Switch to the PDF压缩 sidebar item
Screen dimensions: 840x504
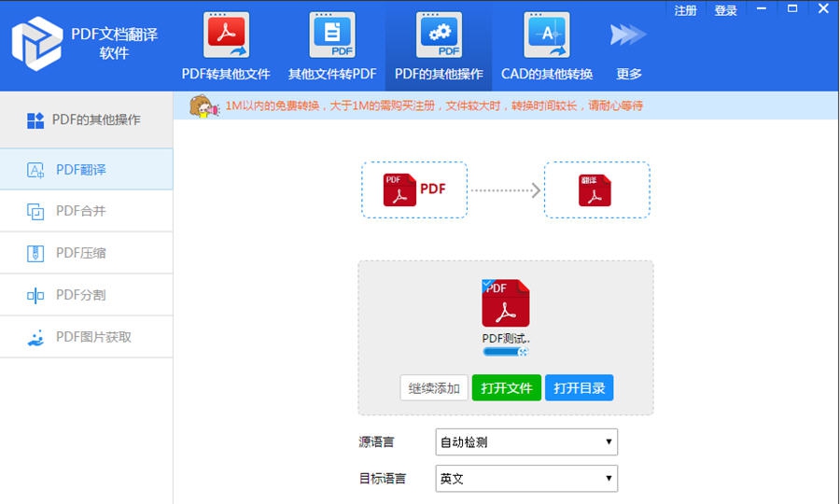(86, 253)
